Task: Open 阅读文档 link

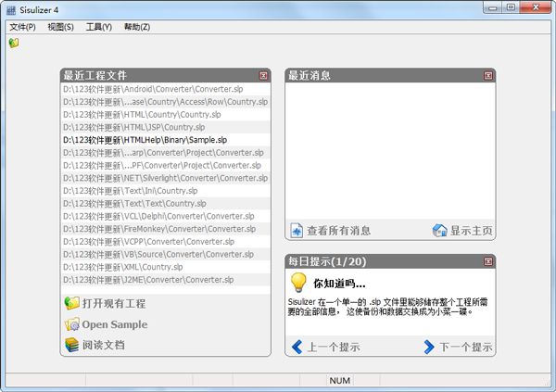Action: (x=104, y=345)
